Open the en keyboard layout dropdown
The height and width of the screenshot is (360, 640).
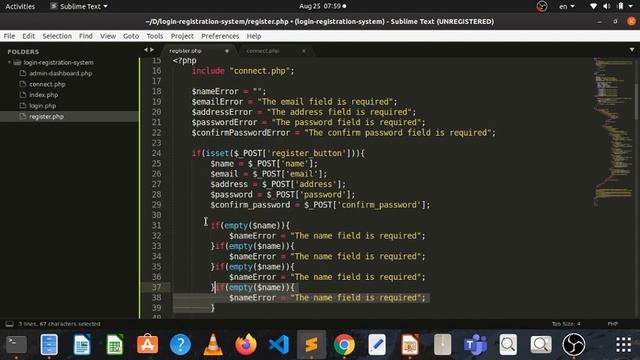(567, 6)
